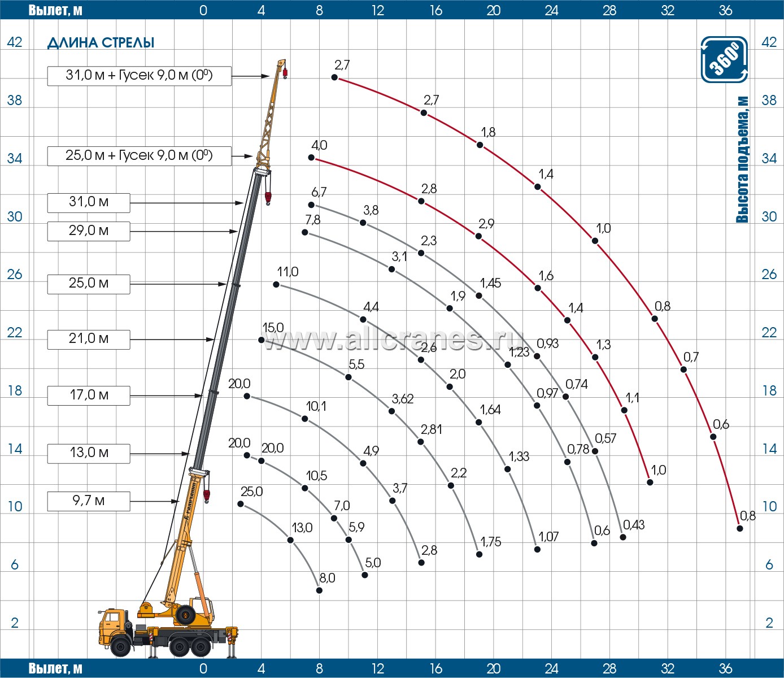The width and height of the screenshot is (784, 678).
Task: Select the 31,0 м + Гусек 9,0 м label
Action: [x=139, y=76]
